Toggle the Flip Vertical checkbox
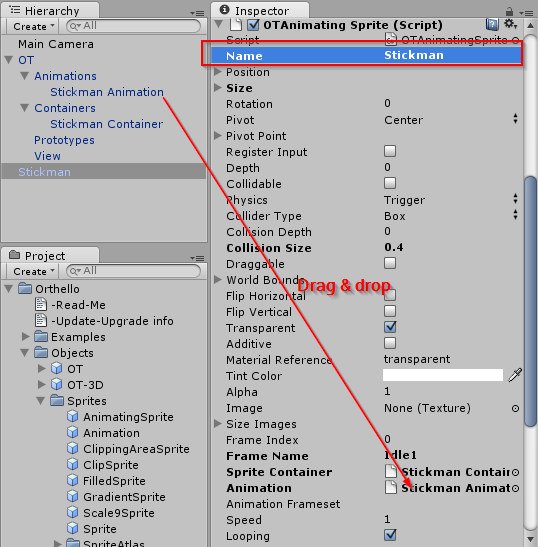This screenshot has height=547, width=538. [x=390, y=311]
